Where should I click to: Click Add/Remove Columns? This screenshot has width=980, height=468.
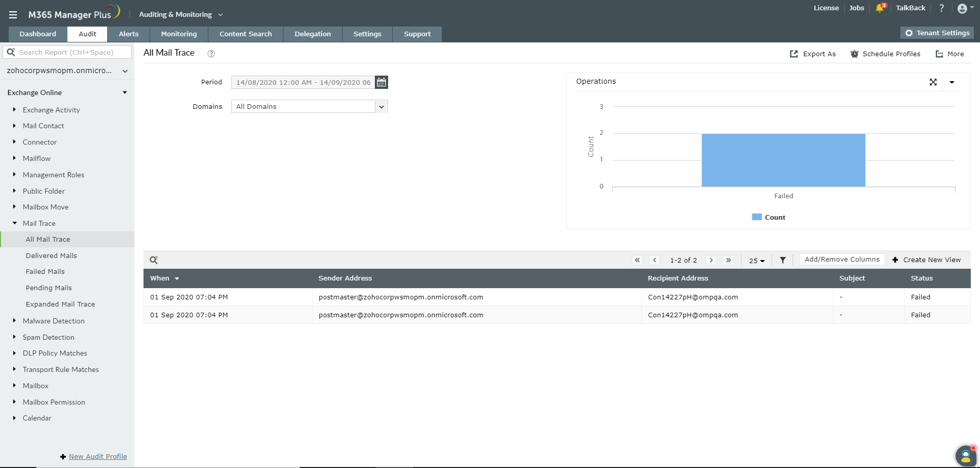[x=842, y=260]
